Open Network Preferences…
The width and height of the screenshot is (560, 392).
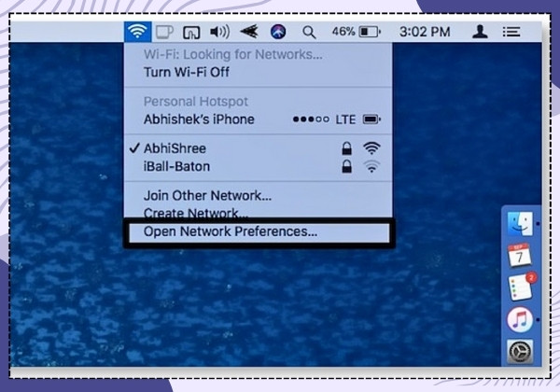pyautogui.click(x=259, y=232)
